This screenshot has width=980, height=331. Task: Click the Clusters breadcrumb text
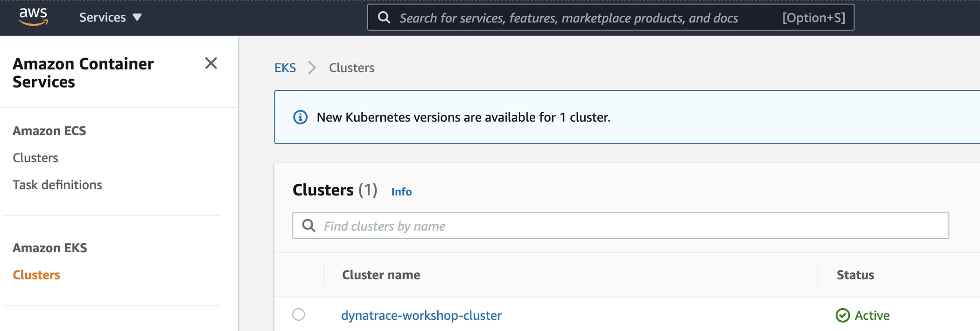[x=351, y=68]
